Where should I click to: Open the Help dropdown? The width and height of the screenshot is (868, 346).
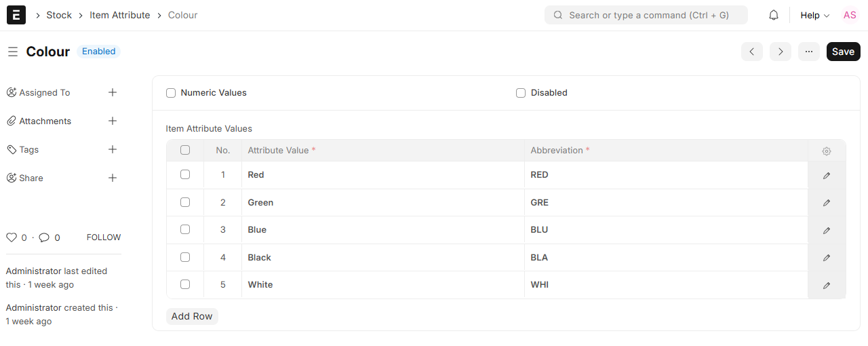point(814,15)
